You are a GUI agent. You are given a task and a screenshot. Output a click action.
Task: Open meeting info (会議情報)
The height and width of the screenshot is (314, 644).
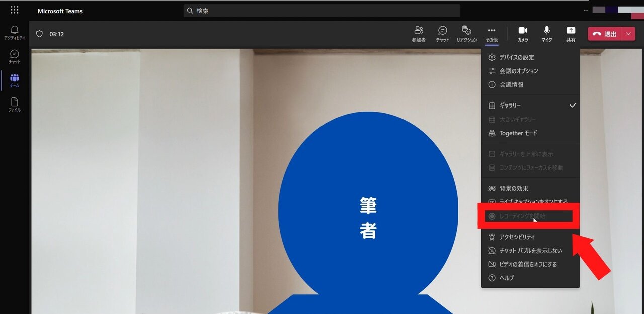(530, 85)
